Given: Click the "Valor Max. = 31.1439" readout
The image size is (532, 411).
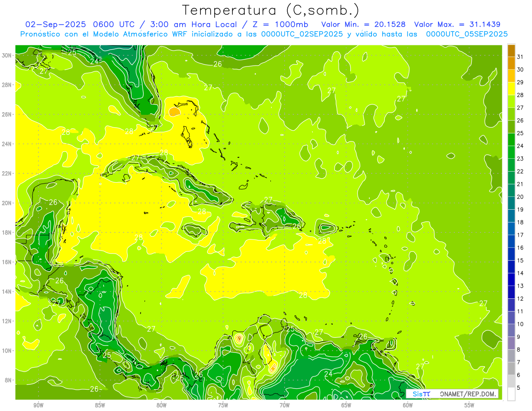Looking at the screenshot, I should point(458,24).
